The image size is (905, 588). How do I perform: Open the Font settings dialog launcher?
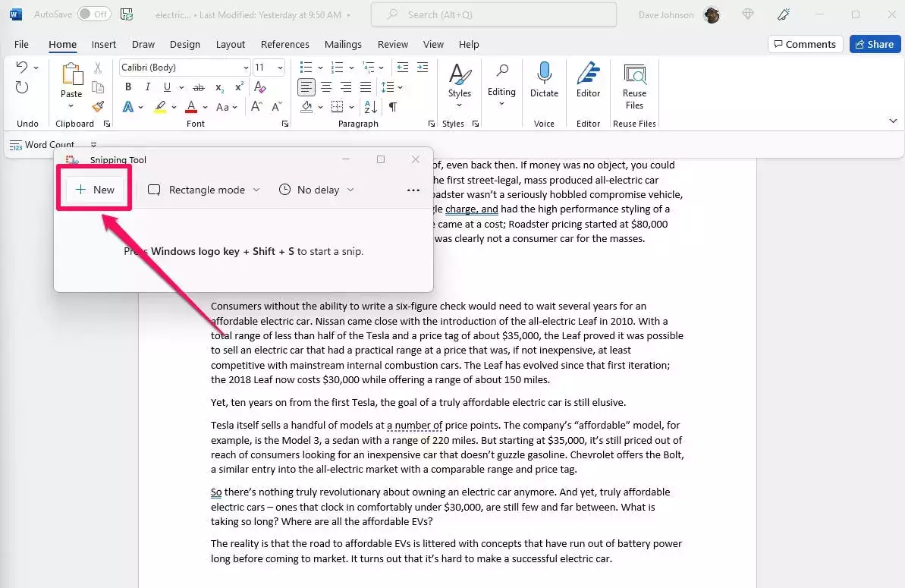tap(285, 124)
